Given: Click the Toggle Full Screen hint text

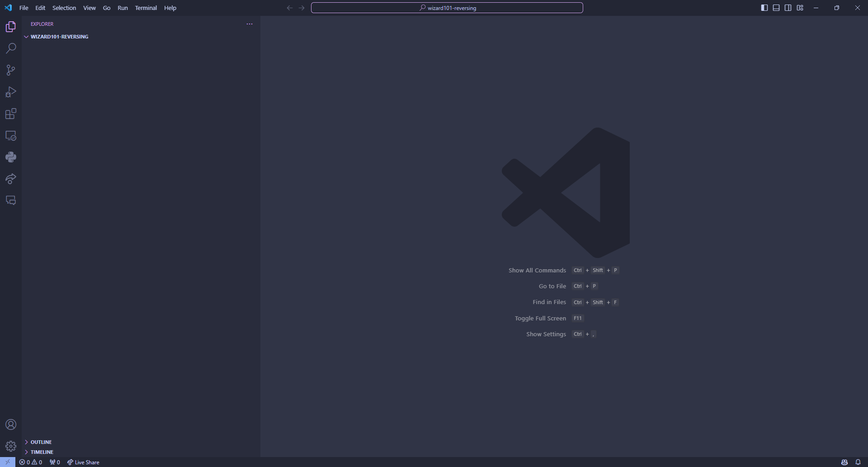Looking at the screenshot, I should 540,318.
